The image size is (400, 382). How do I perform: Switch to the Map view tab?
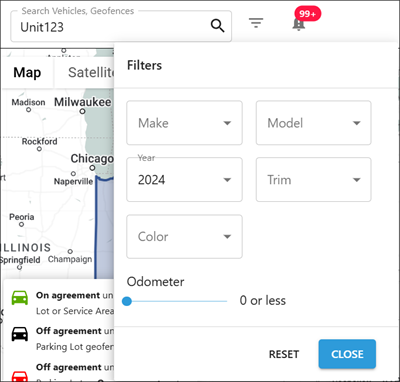pos(27,72)
